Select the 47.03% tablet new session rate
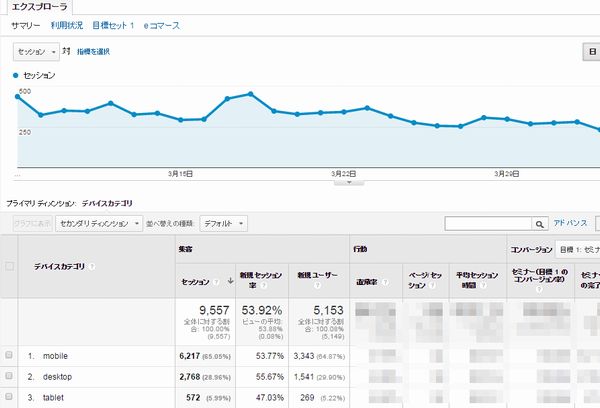600x408 pixels. coord(270,397)
